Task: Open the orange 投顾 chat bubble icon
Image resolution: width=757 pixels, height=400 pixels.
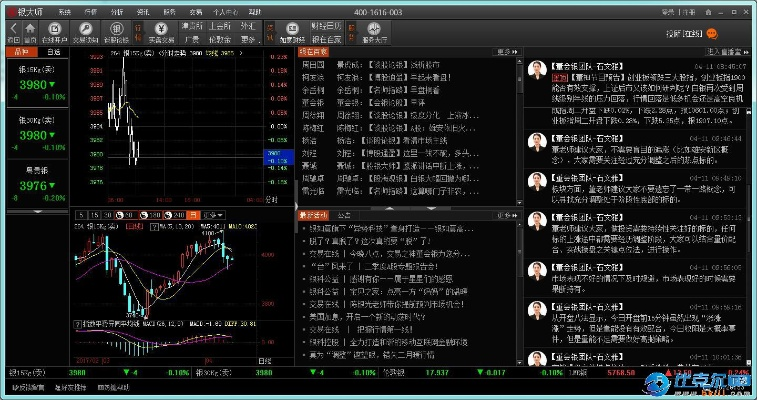Action: tap(712, 34)
